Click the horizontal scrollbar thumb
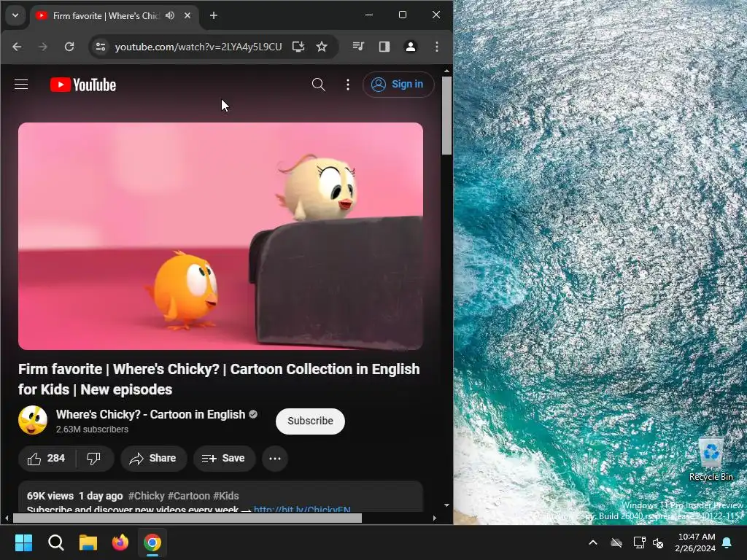Viewport: 747px width, 560px height. click(x=187, y=518)
